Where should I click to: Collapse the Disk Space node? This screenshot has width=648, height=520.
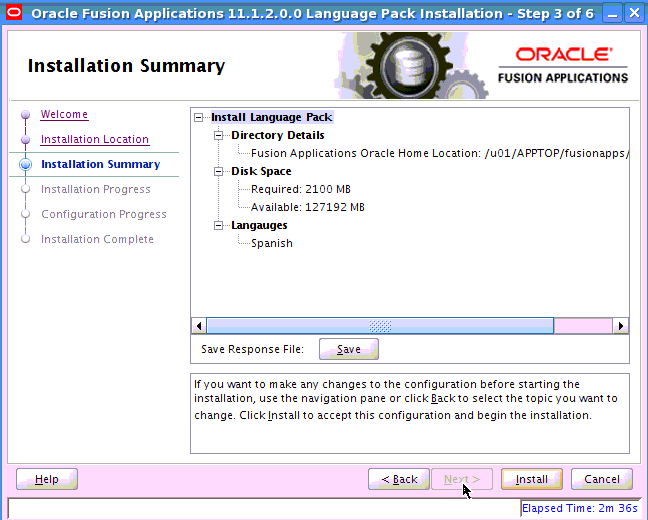pos(218,171)
